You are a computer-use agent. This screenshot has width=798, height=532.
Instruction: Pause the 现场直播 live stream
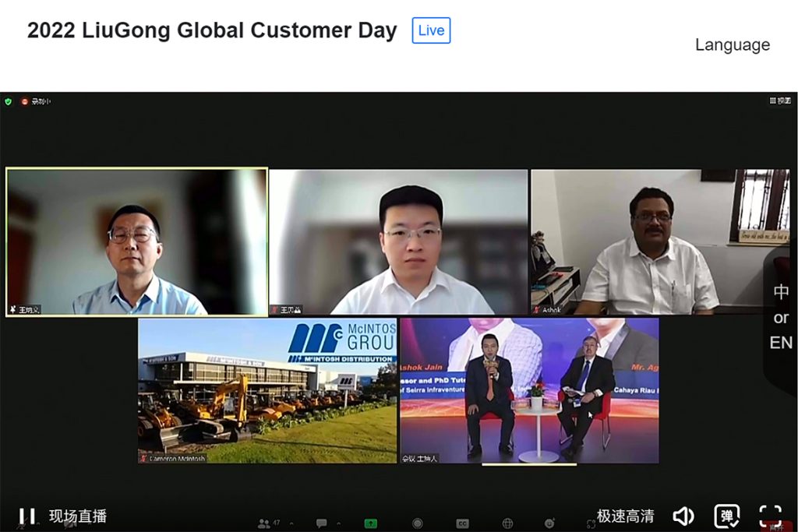coord(28,516)
